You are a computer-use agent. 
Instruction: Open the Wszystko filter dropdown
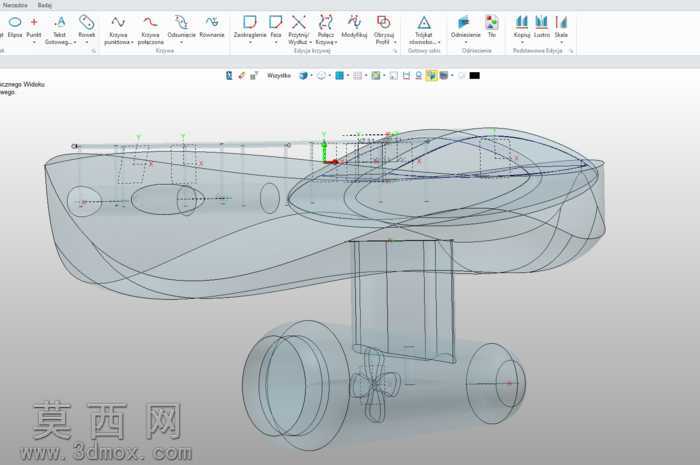[x=279, y=75]
